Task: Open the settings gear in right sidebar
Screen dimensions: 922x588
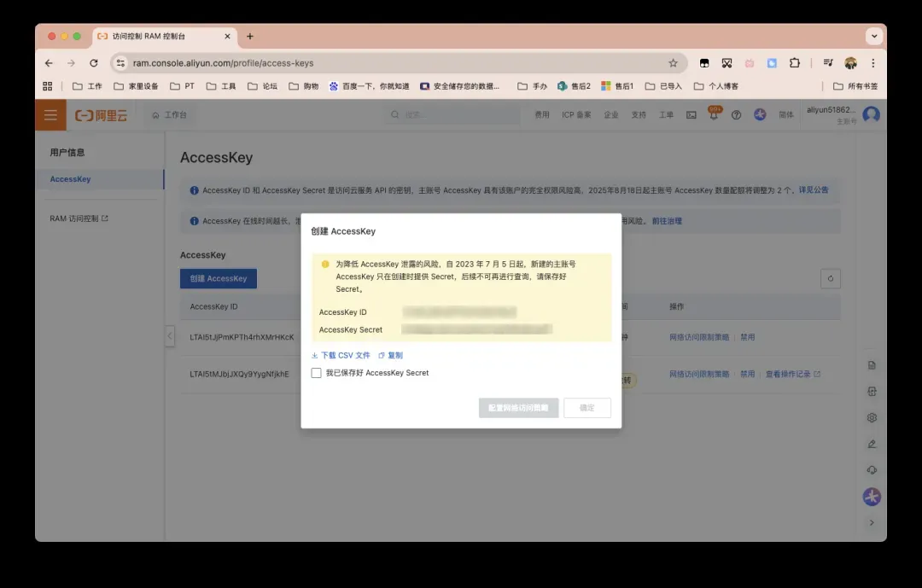Action: [x=872, y=417]
